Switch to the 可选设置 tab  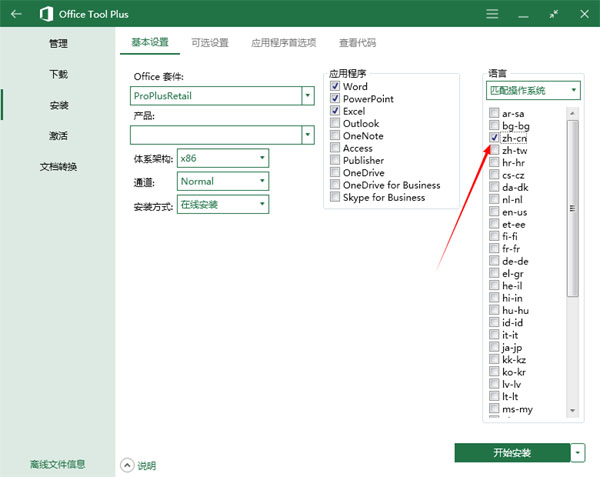click(209, 43)
